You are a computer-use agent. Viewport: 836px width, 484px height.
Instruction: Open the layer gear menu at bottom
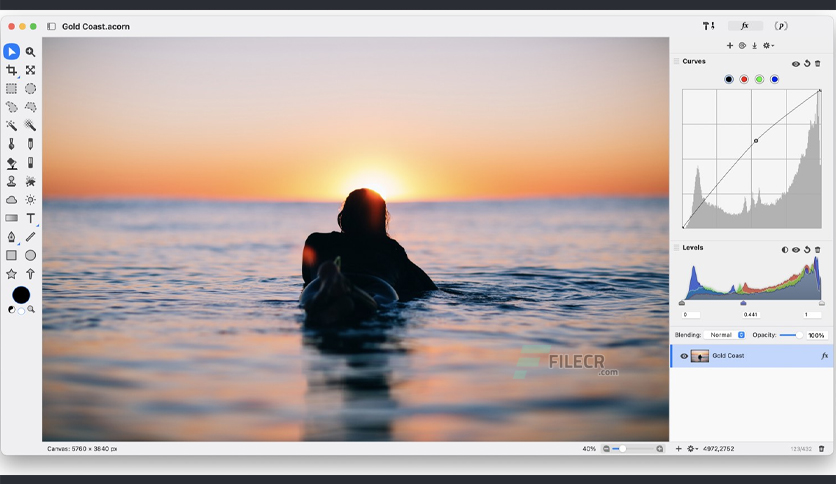[693, 449]
